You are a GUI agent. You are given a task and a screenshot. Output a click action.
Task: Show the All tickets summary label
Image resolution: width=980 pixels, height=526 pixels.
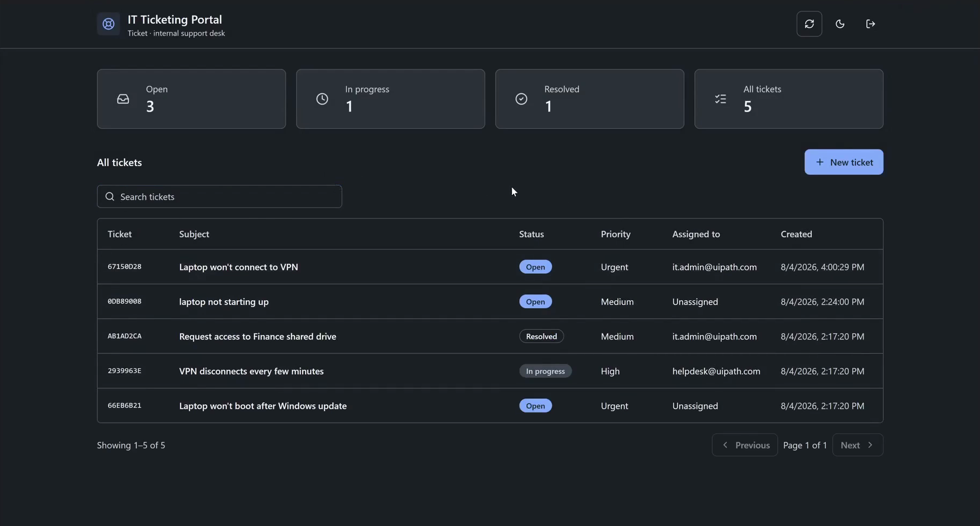tap(762, 89)
